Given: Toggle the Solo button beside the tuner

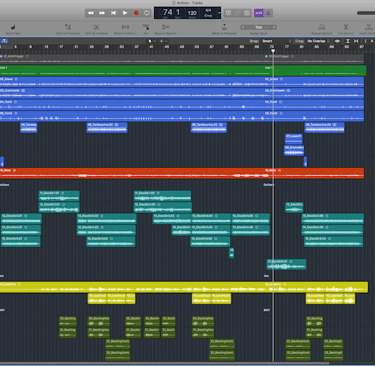Looking at the screenshot, I should pos(247,13).
